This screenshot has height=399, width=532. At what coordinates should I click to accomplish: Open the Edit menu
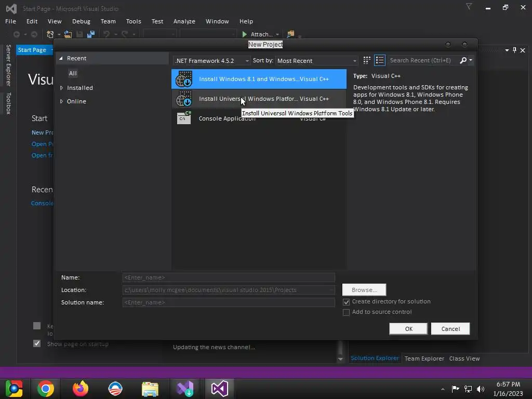pyautogui.click(x=32, y=21)
